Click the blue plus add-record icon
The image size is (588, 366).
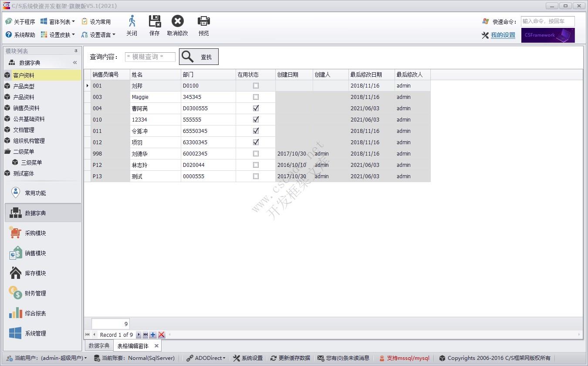(x=153, y=335)
